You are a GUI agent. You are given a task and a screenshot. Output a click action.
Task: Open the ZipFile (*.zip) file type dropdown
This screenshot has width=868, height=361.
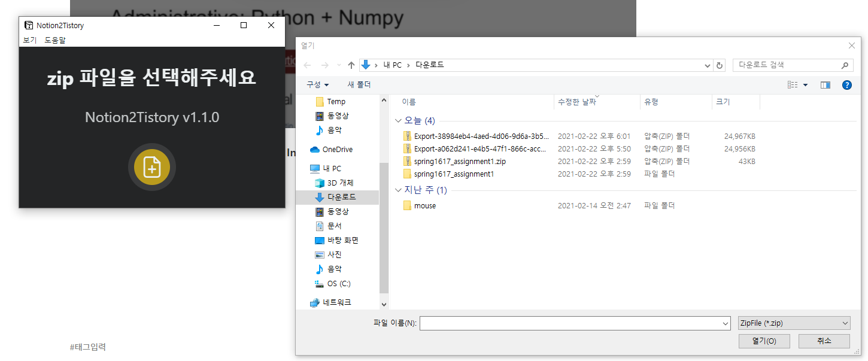(x=794, y=323)
